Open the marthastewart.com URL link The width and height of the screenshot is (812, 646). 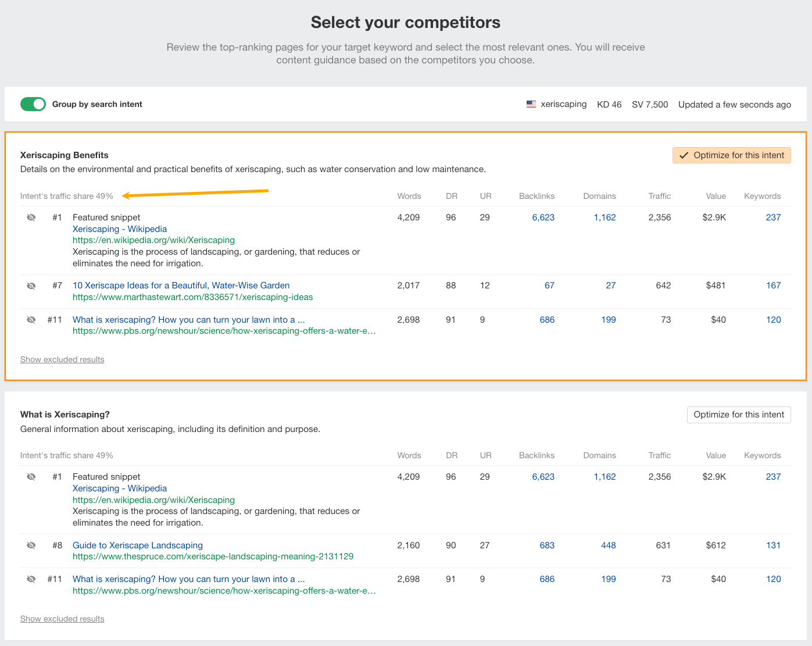click(192, 297)
